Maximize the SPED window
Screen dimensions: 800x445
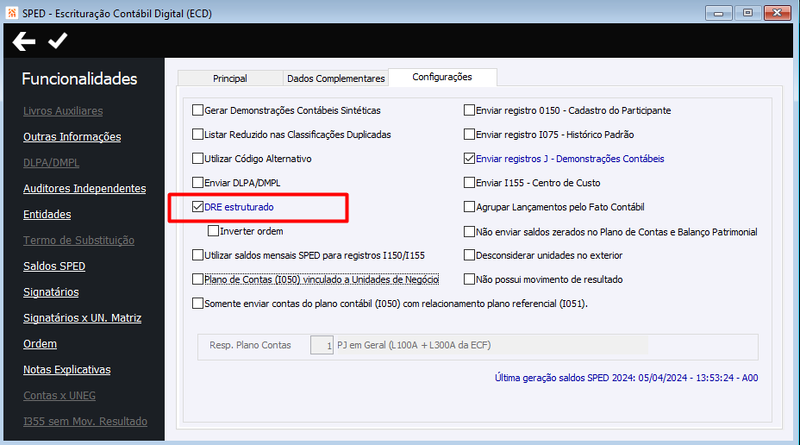tap(748, 13)
